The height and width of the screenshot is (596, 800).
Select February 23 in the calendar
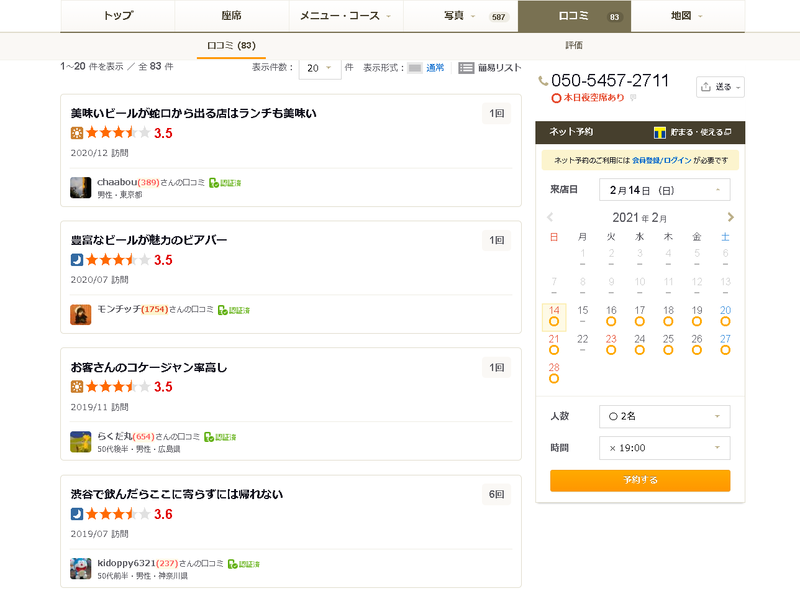pos(611,344)
